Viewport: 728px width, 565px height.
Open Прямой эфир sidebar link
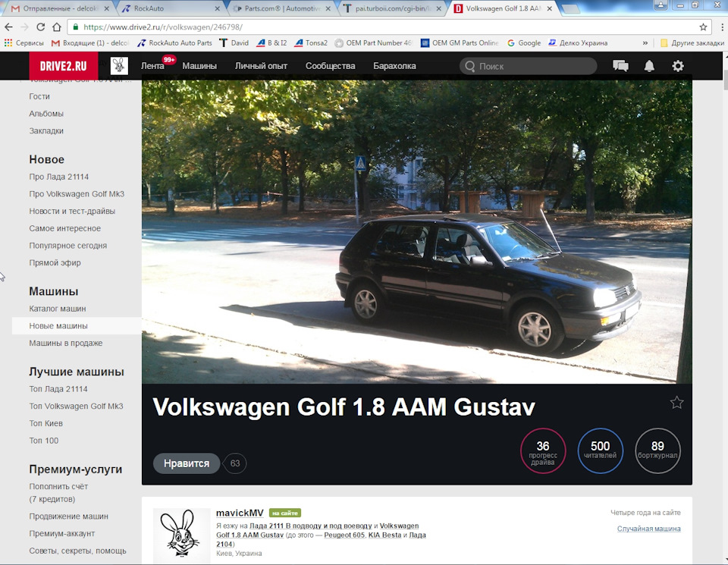click(55, 262)
